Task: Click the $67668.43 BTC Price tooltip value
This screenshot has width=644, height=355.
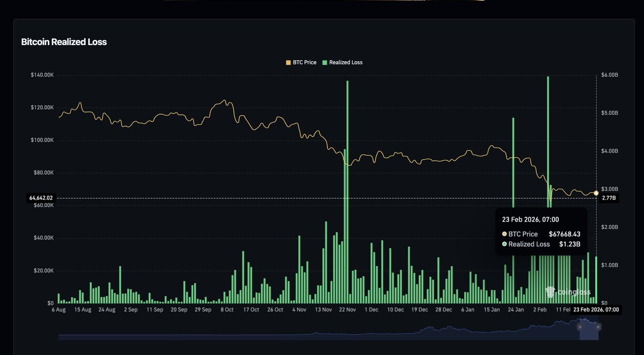Action: pos(564,234)
